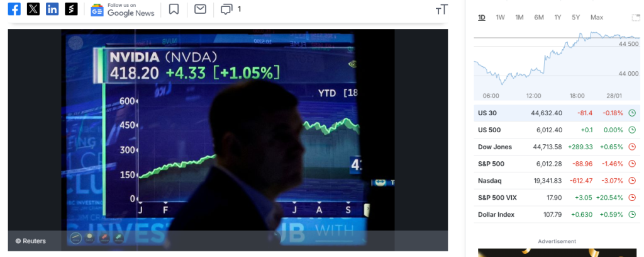Click the black S share icon

pyautogui.click(x=71, y=9)
